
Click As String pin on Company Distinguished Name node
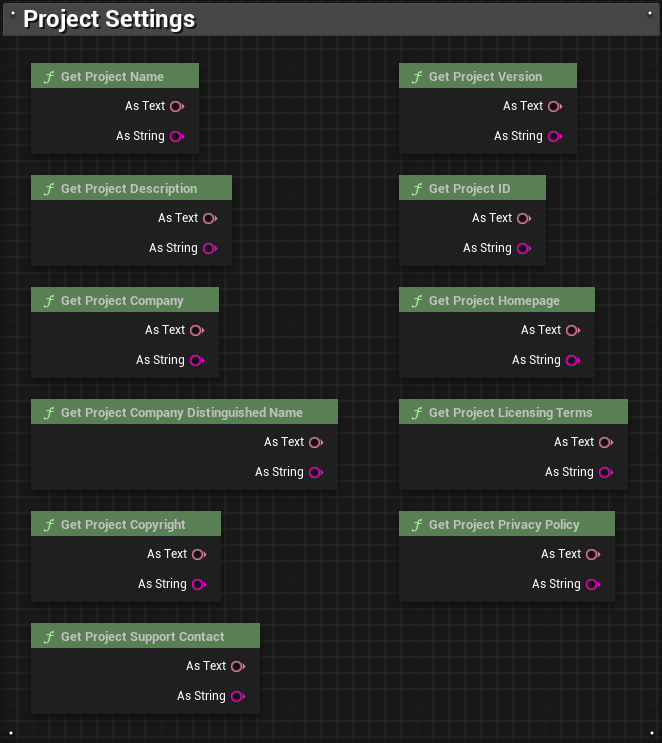[316, 472]
